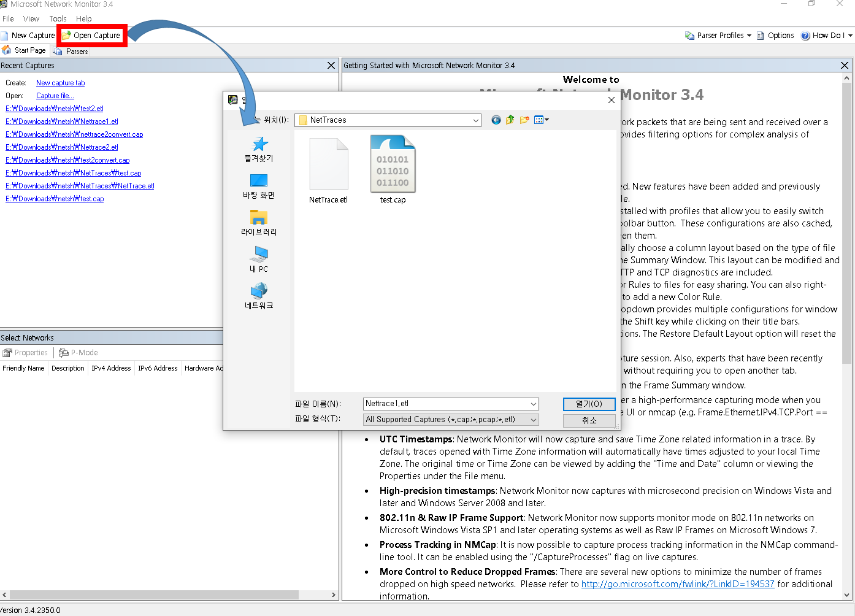Viewport: 855px width, 616px height.
Task: Open the View menu
Action: click(x=31, y=19)
